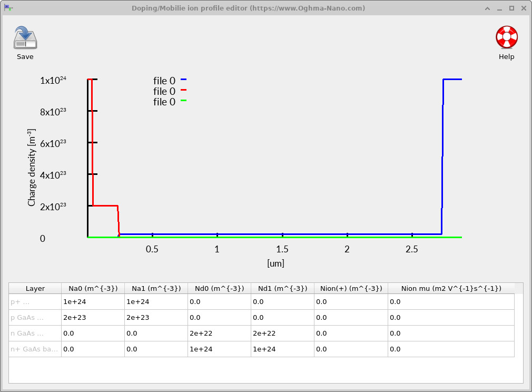Viewport: 532px width, 392px height.
Task: Select Nion(+) cell in n+ GaAs row
Action: tap(351, 349)
